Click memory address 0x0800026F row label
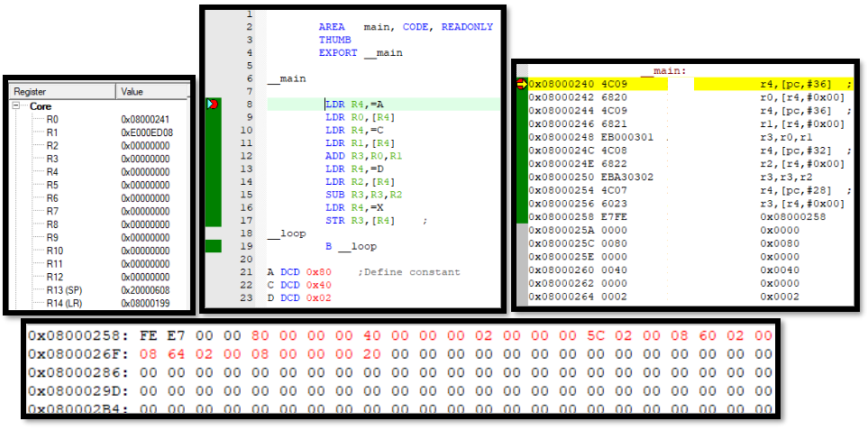Screen dimensions: 868x430 coord(78,353)
